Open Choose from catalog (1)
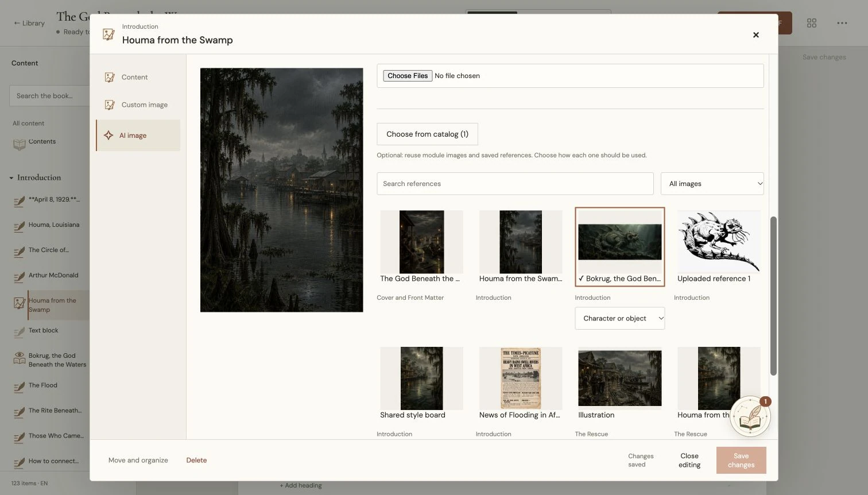This screenshot has height=495, width=868. [427, 134]
